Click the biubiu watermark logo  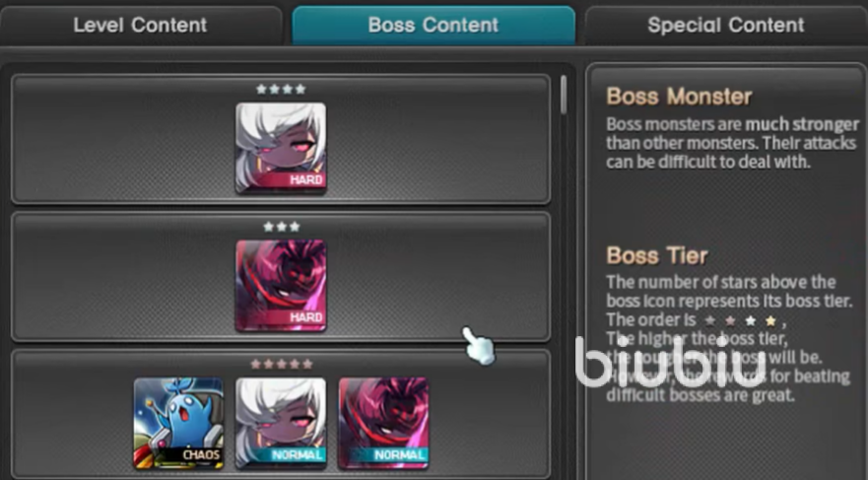click(670, 362)
